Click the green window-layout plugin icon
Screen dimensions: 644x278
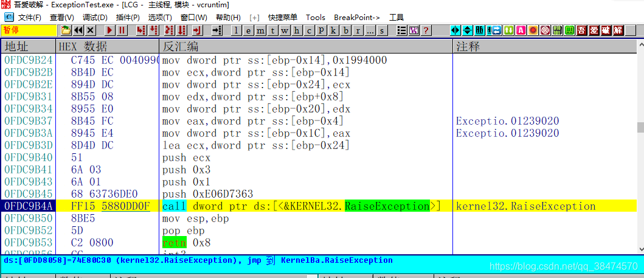coord(570,30)
